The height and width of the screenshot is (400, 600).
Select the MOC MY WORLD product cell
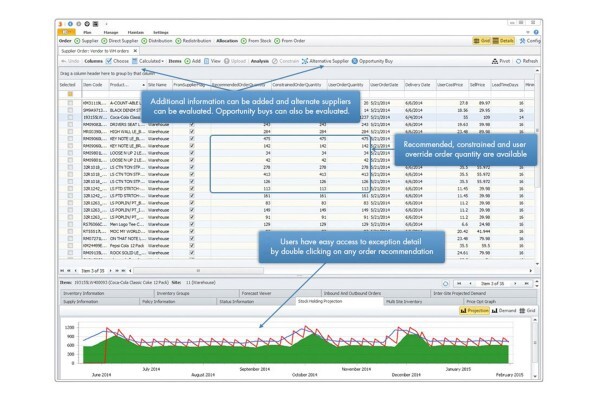(127, 232)
